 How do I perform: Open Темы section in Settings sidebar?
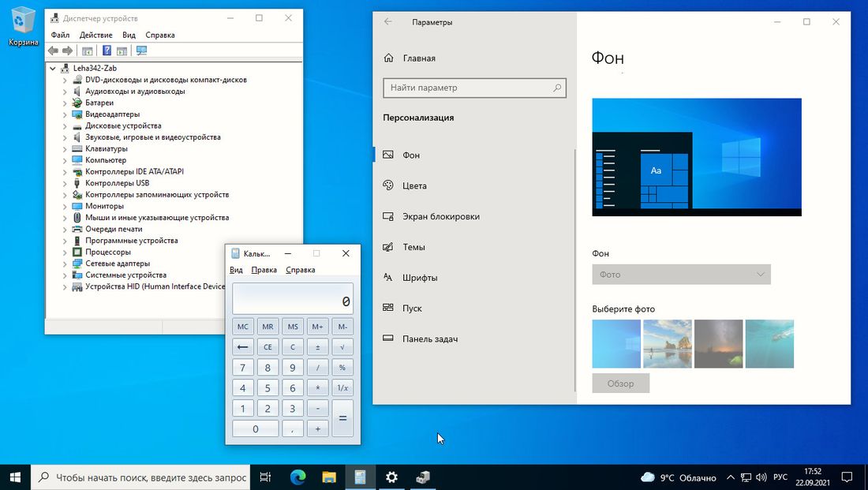(x=474, y=247)
